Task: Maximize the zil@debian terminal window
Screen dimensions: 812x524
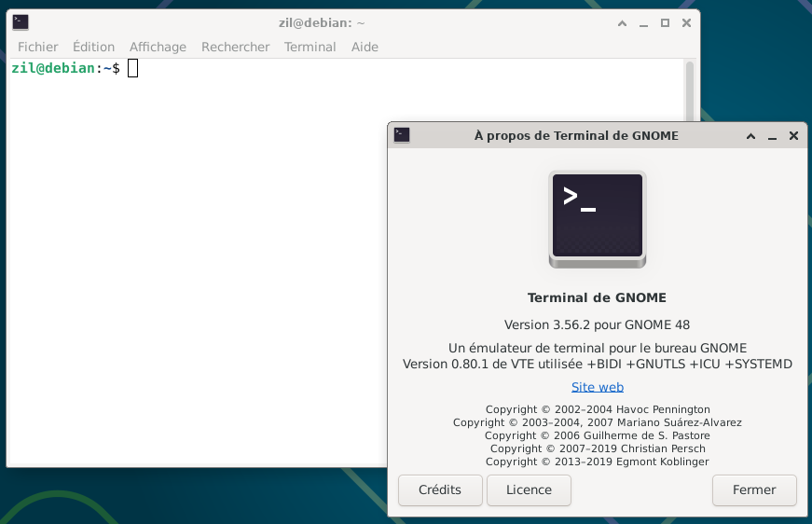Action: (x=665, y=23)
